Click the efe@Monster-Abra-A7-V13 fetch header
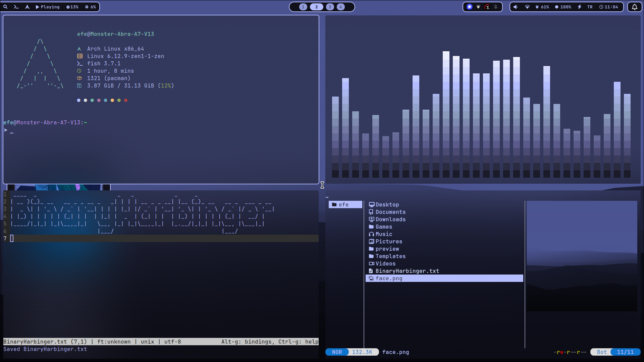Image resolution: width=644 pixels, height=362 pixels. [x=116, y=34]
